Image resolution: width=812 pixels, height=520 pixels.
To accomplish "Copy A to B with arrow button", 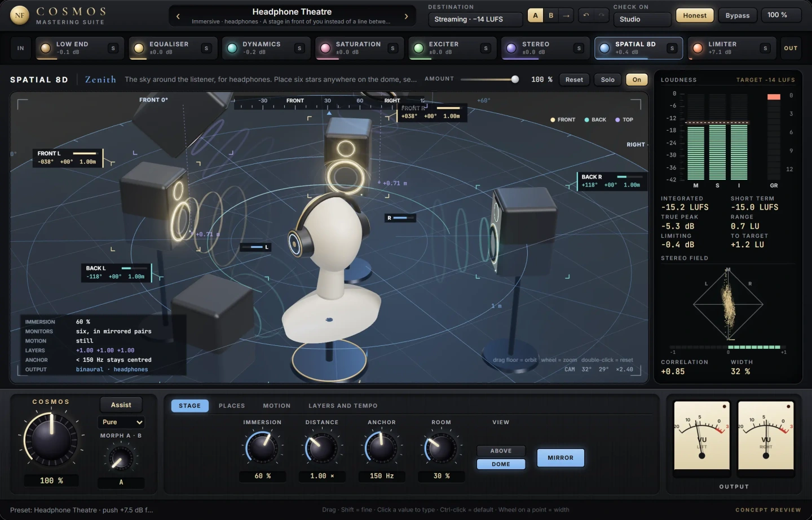I will 566,16.
